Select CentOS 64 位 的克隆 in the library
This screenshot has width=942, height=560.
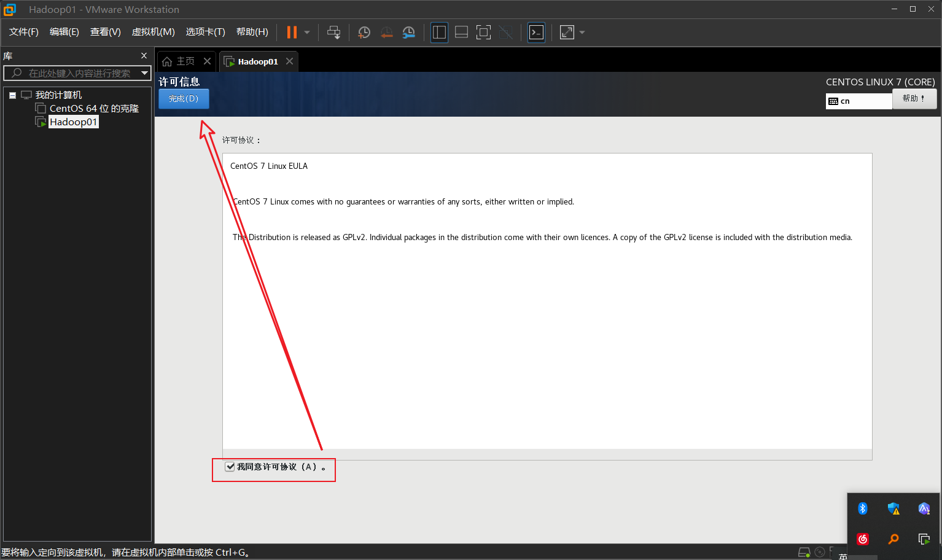[x=94, y=109]
